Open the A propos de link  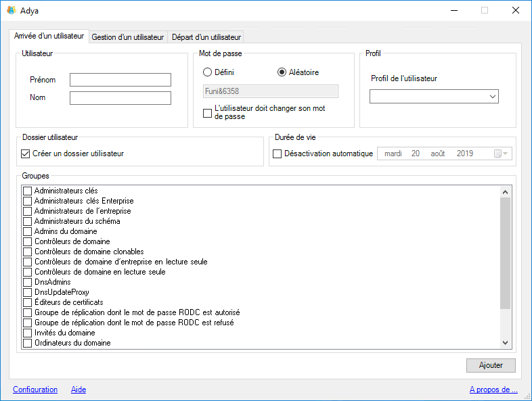(x=493, y=390)
